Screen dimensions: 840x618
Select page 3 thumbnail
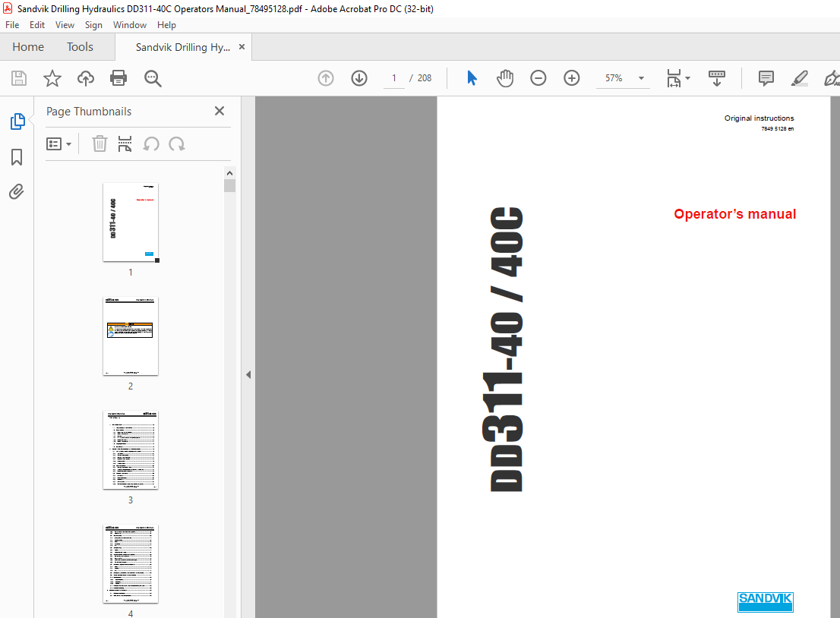click(x=131, y=450)
